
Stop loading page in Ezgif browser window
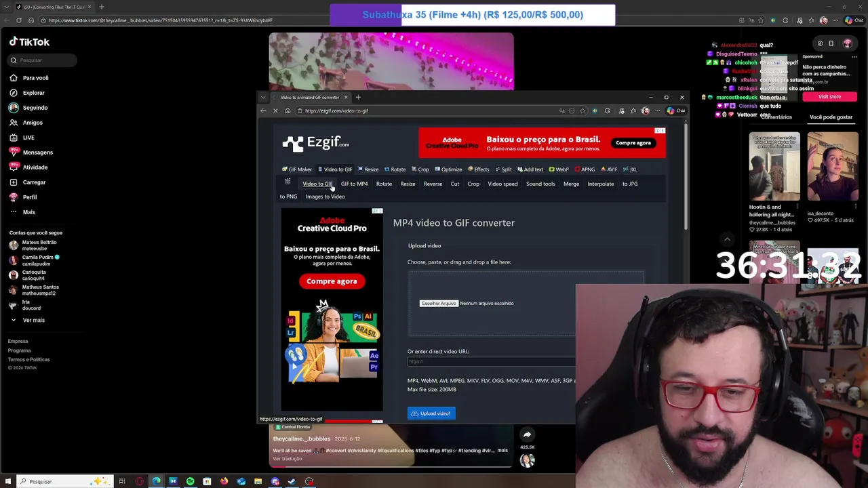pyautogui.click(x=275, y=110)
